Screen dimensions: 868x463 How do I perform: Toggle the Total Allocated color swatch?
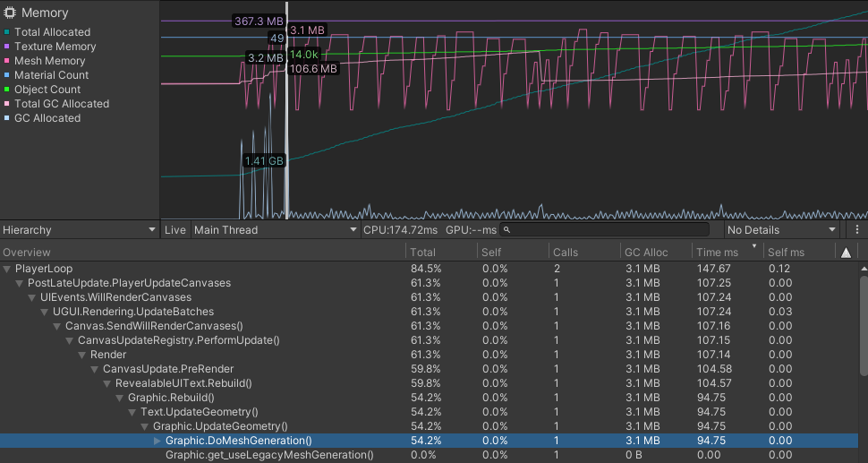pyautogui.click(x=6, y=32)
